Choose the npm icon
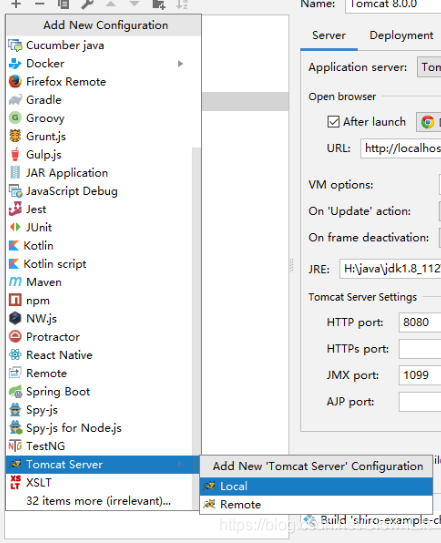441x543 pixels. pos(15,300)
